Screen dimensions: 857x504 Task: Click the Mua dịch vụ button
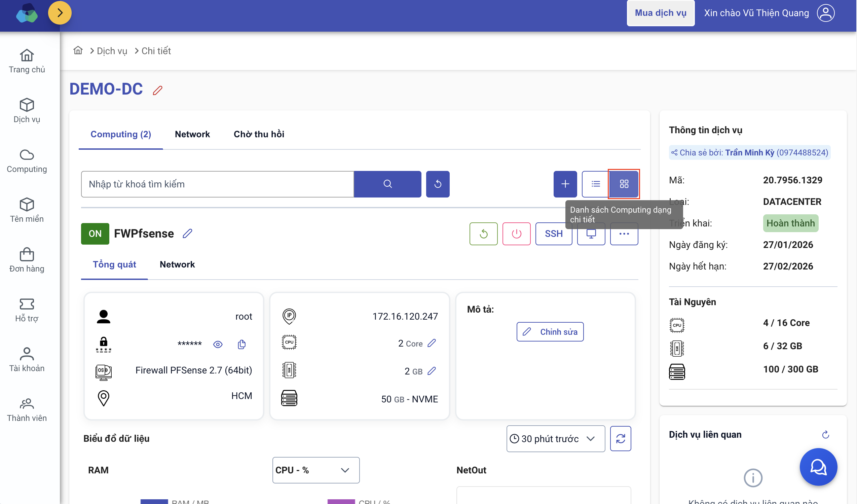pos(661,13)
